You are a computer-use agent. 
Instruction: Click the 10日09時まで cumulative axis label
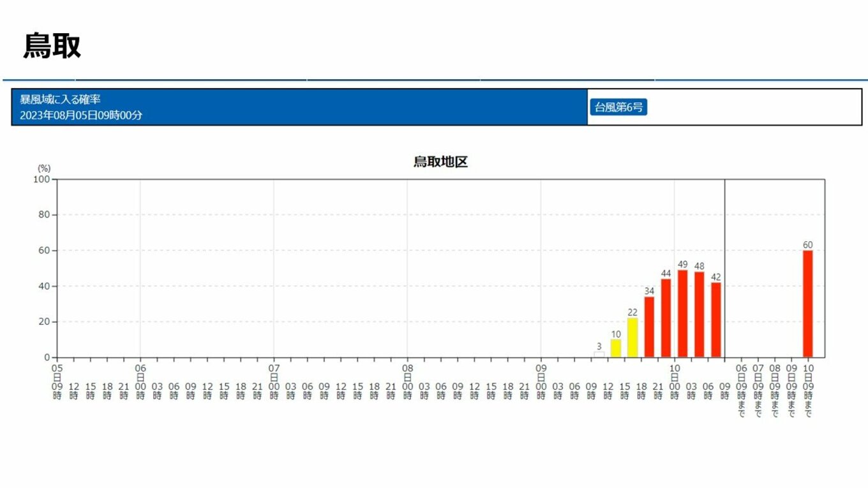coord(808,390)
